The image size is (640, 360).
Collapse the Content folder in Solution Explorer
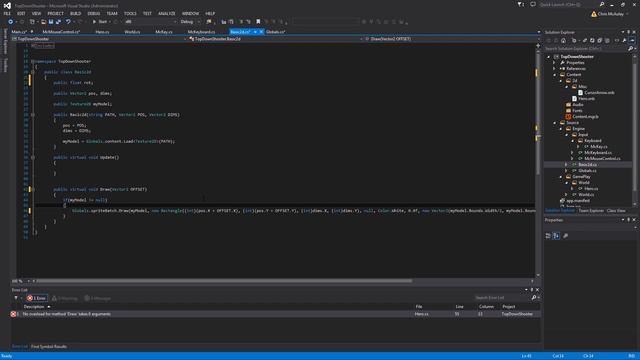554,75
